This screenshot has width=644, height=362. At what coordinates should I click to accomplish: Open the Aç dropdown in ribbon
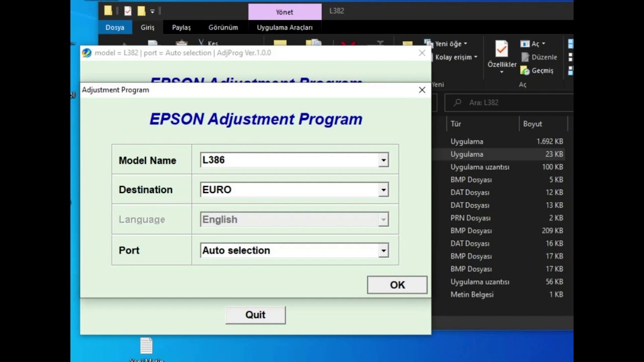(x=533, y=44)
